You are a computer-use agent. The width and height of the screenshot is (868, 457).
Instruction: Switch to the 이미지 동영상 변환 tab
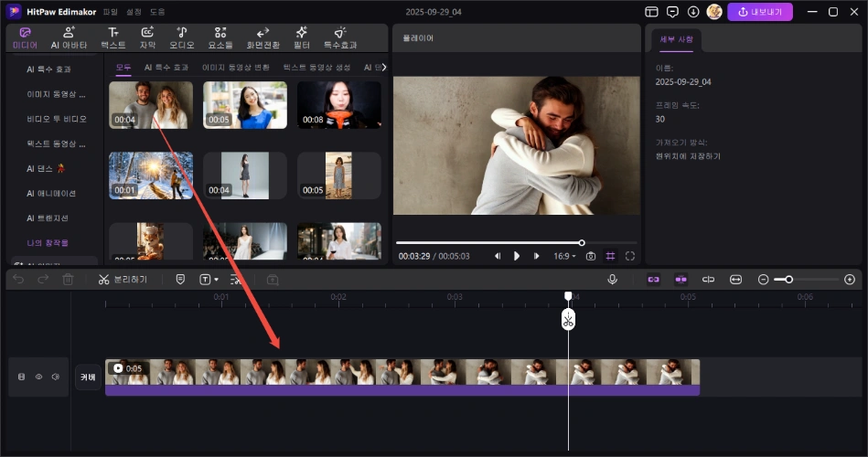(x=235, y=68)
